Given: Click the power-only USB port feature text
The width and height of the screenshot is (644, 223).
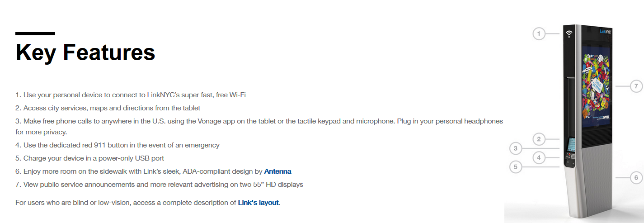Looking at the screenshot, I should pyautogui.click(x=89, y=158).
